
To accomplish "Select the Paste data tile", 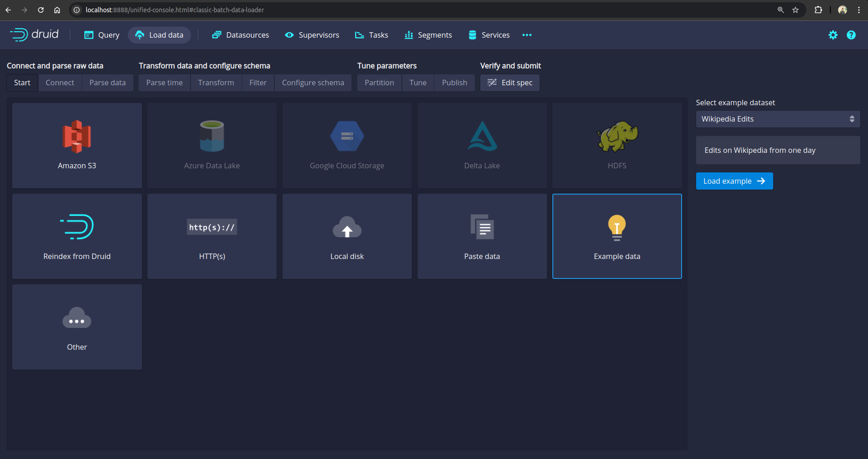I will pos(482,236).
